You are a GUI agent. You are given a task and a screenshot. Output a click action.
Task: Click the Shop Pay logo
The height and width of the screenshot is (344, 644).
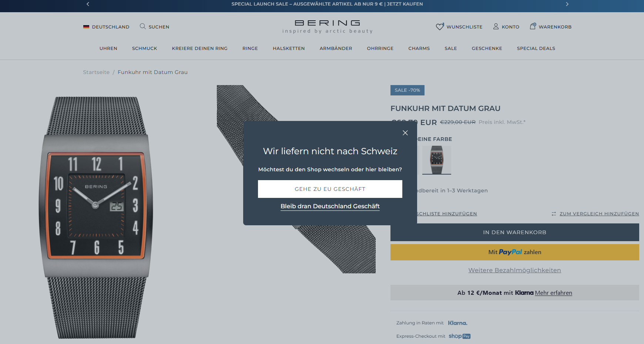pos(460,336)
